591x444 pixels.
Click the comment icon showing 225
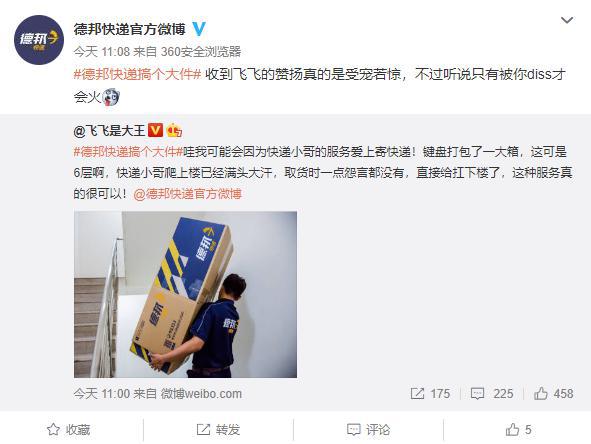click(x=492, y=393)
